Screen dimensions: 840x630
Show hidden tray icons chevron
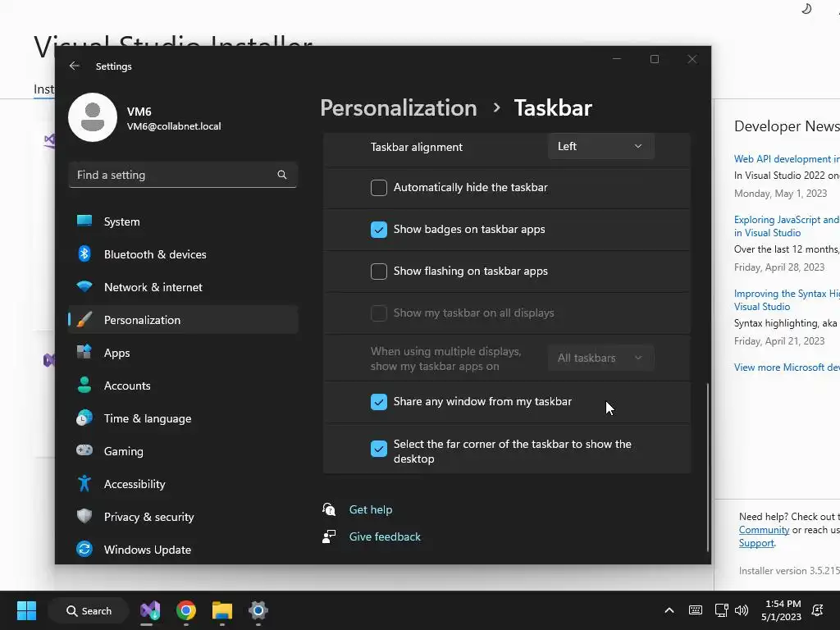tap(669, 610)
